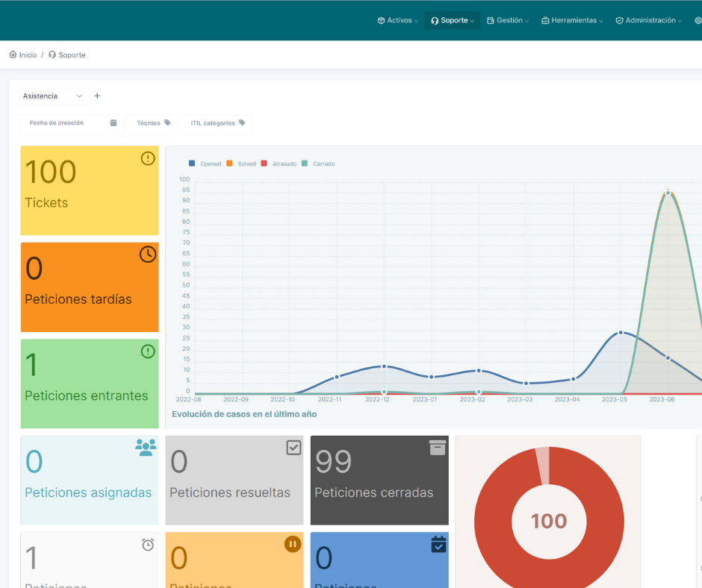Expand the Administración menu

click(648, 21)
